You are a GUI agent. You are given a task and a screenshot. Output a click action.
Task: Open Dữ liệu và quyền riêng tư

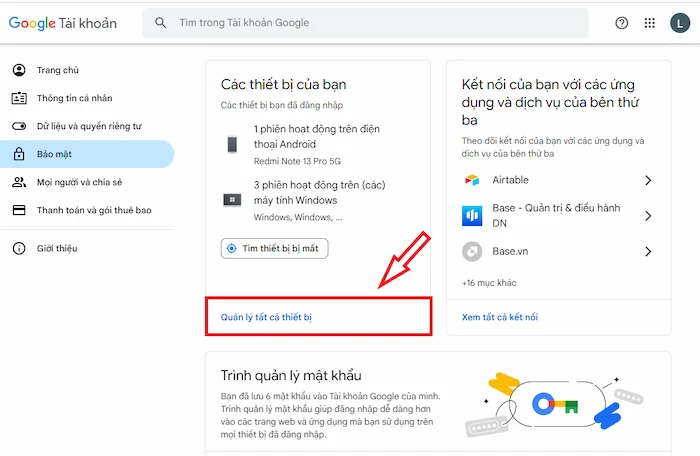click(x=87, y=126)
